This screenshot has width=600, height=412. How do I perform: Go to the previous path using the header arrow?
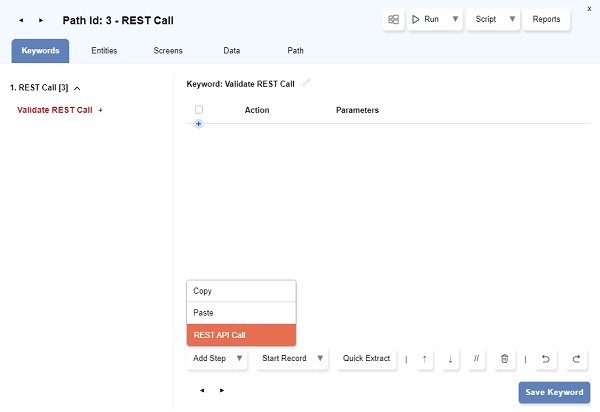tap(21, 20)
